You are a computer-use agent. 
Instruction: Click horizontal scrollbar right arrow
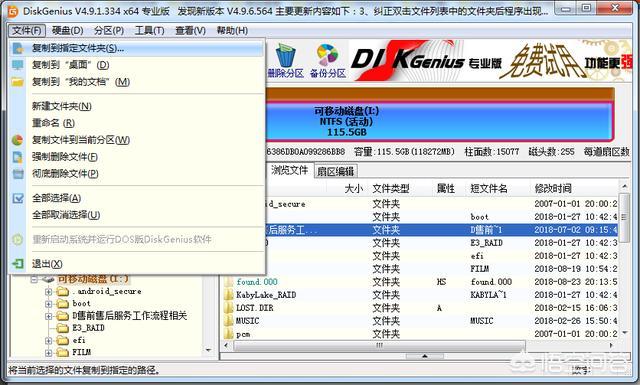611,345
